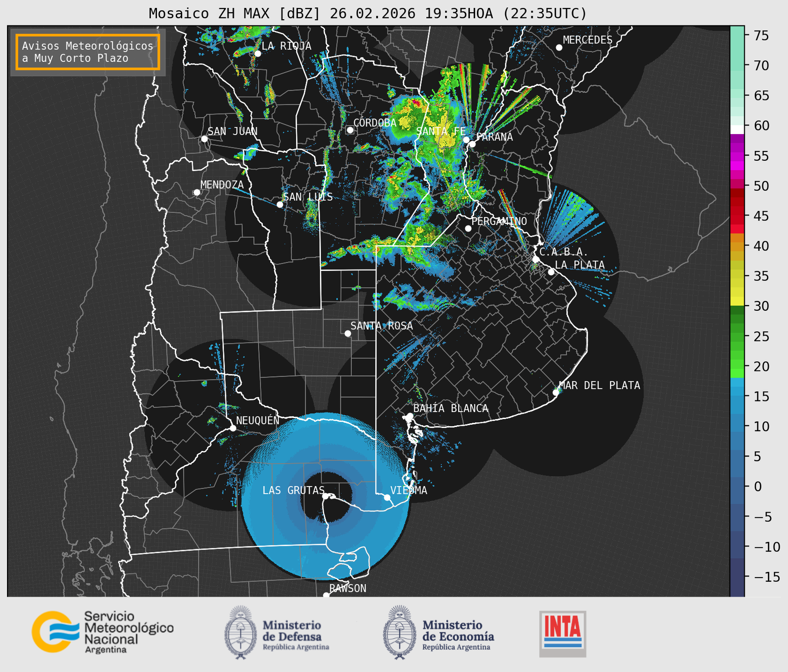Image resolution: width=788 pixels, height=672 pixels.
Task: Click the 'MENDOZA' map label
Action: 222,185
